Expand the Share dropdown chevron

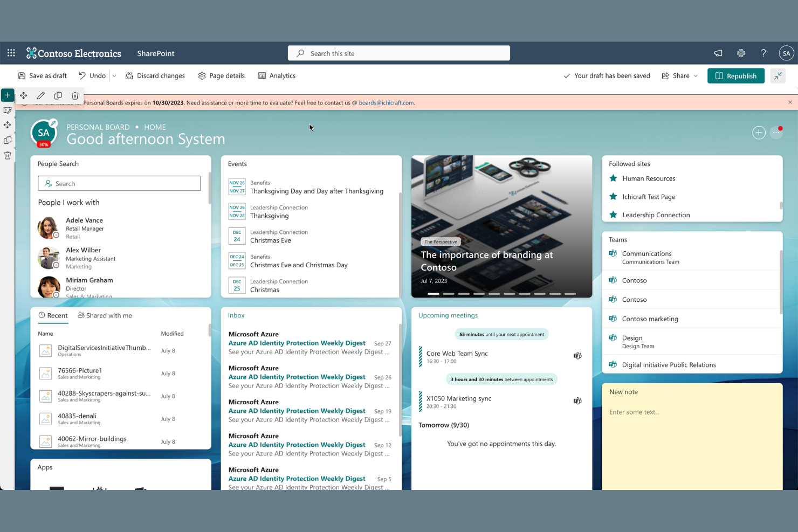click(x=696, y=76)
